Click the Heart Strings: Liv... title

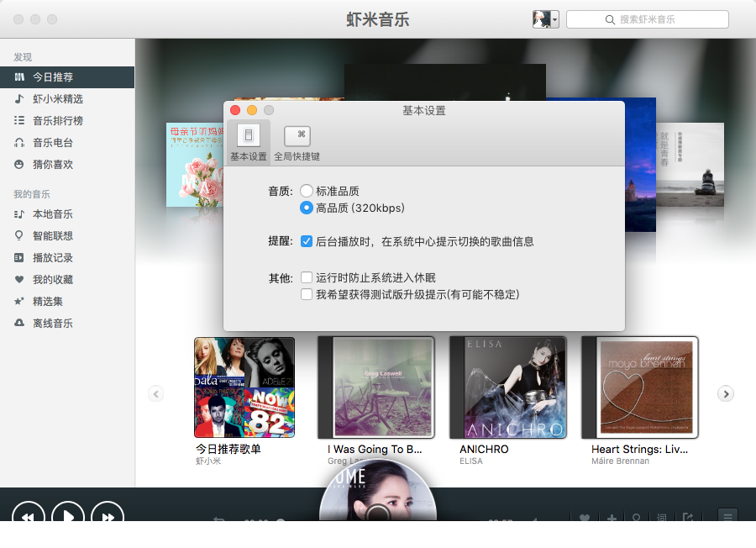point(640,449)
